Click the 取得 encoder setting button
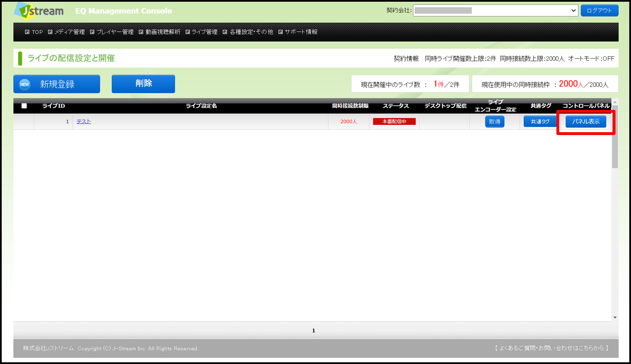 (494, 122)
